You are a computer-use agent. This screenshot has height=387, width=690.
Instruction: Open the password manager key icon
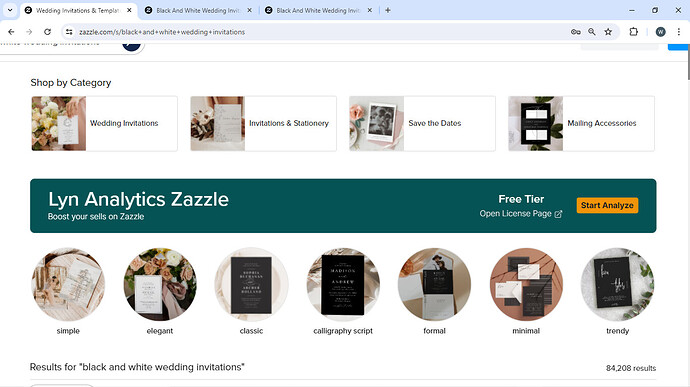pos(576,32)
